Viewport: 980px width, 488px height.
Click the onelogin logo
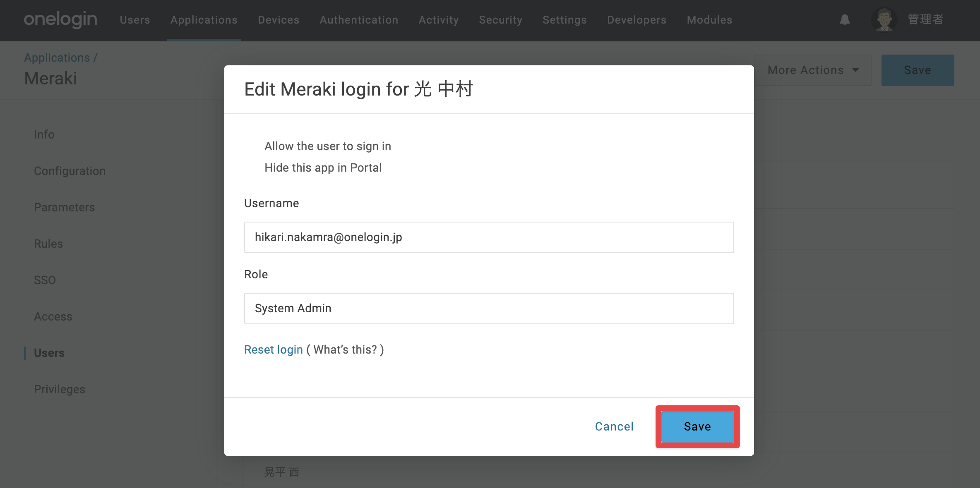pos(60,19)
